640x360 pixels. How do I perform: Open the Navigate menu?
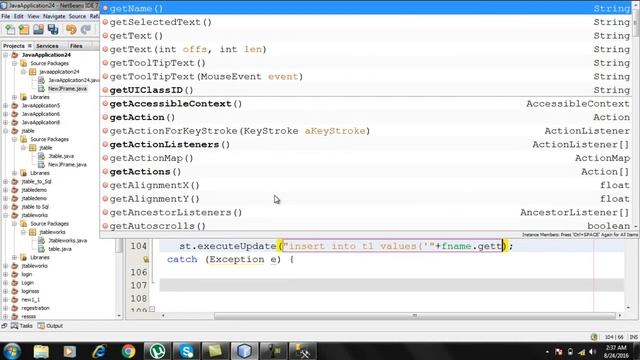54,16
